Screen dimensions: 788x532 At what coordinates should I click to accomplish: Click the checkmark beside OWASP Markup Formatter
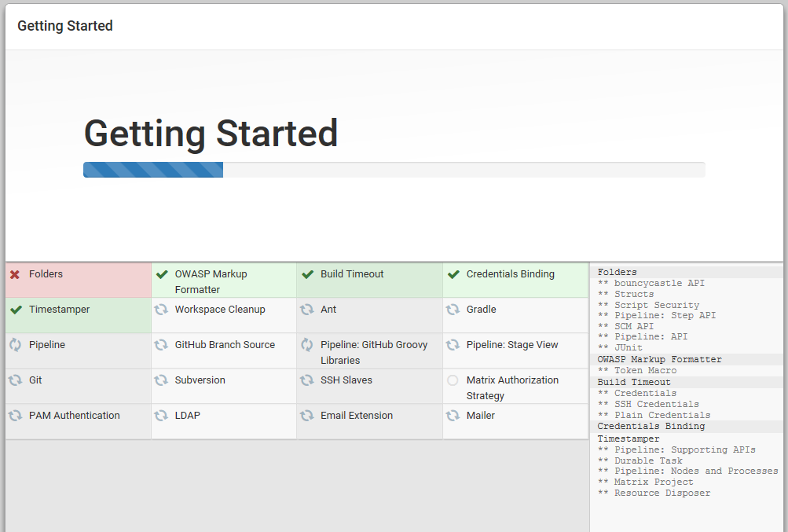point(162,274)
